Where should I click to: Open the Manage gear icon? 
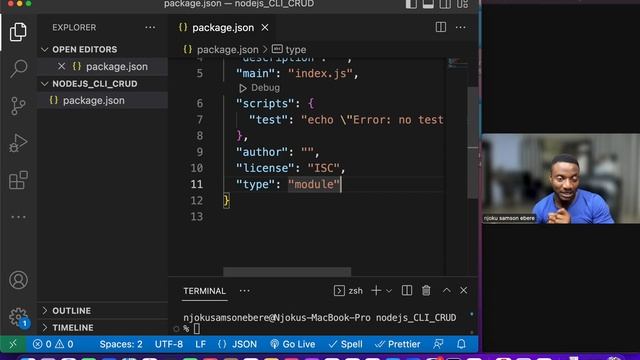point(18,317)
